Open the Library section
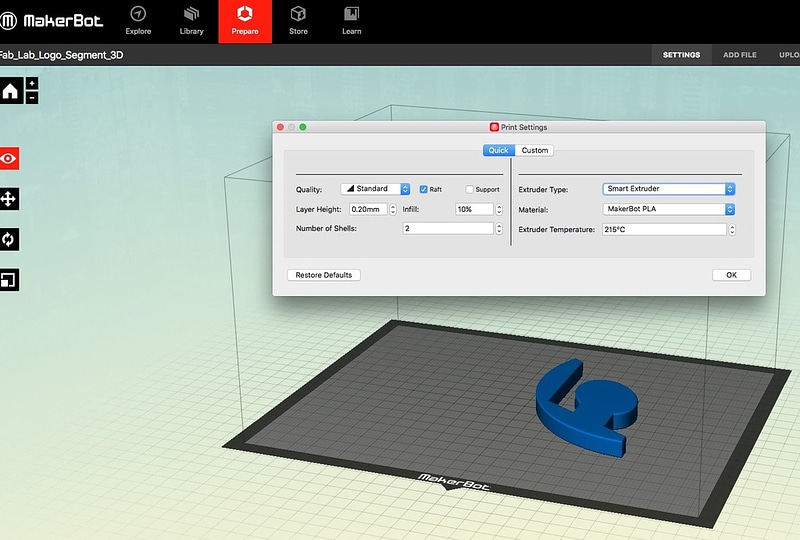 tap(191, 21)
